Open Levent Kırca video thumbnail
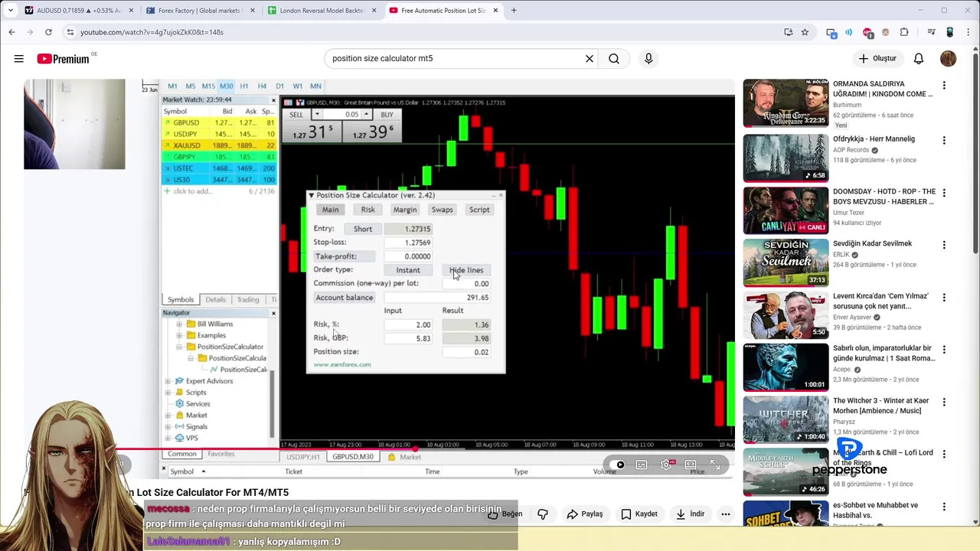This screenshot has width=980, height=551. 786,315
